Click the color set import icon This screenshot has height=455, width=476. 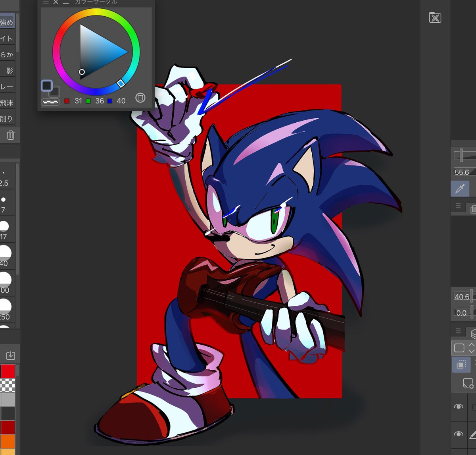11,355
